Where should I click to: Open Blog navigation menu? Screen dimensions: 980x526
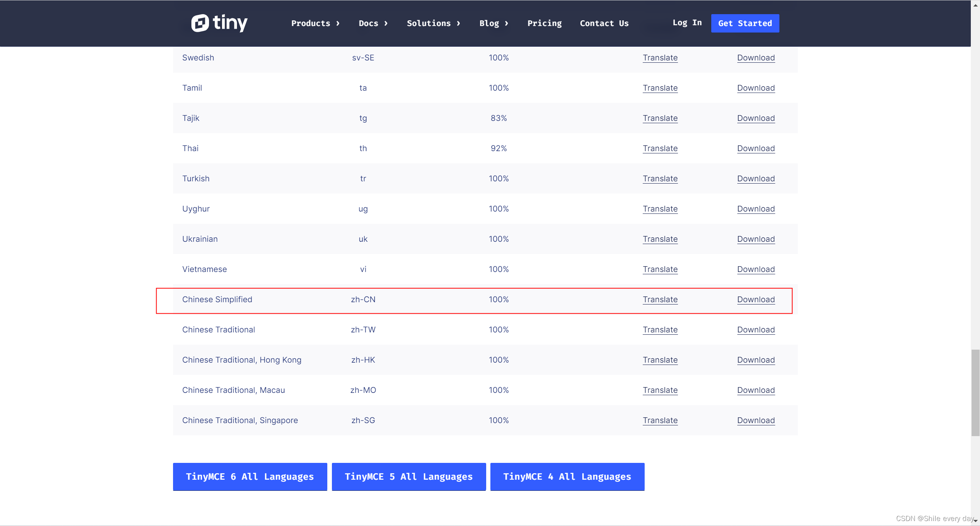click(494, 23)
